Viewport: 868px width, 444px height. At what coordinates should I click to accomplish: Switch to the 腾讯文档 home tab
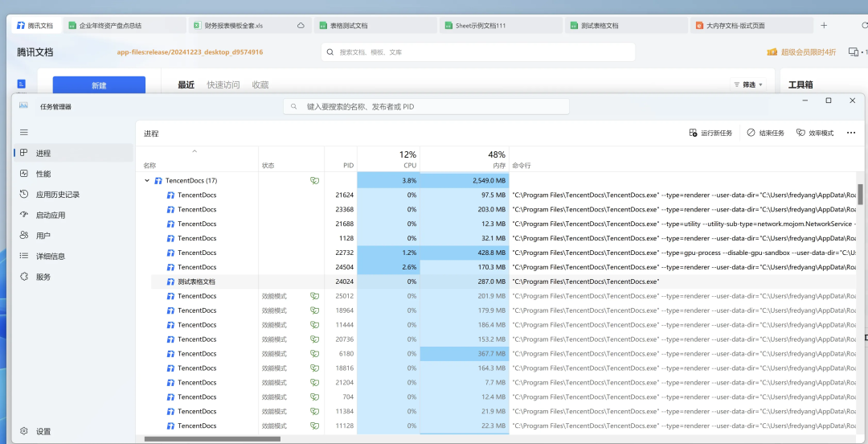(35, 26)
